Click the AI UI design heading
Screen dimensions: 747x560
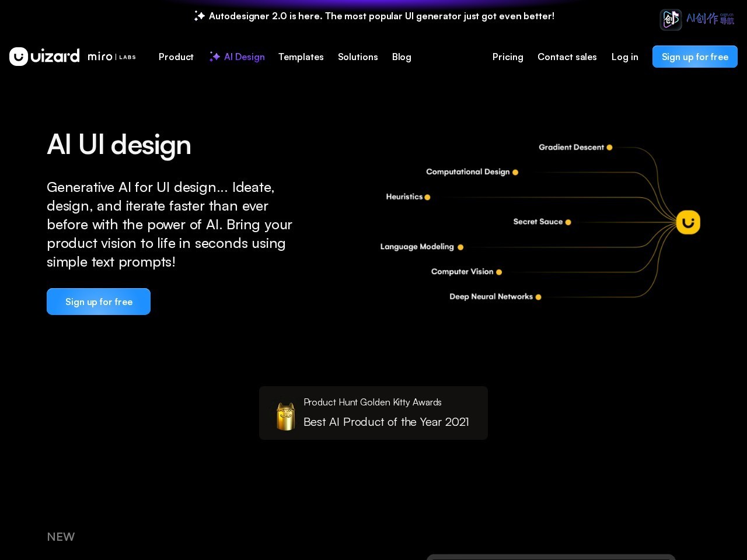(119, 145)
